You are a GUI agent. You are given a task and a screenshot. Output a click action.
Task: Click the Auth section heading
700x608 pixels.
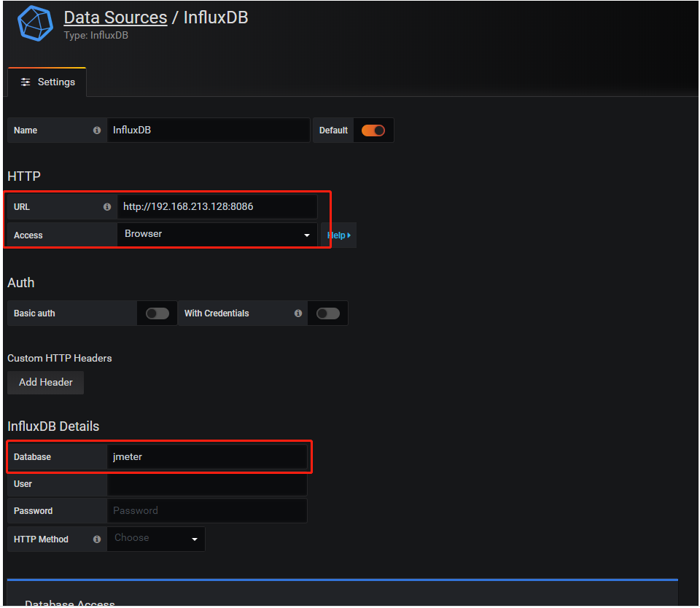click(x=21, y=283)
